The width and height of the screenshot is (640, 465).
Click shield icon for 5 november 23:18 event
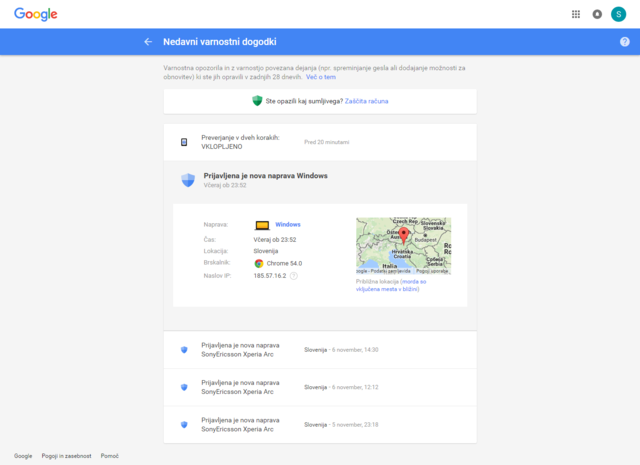click(x=184, y=425)
